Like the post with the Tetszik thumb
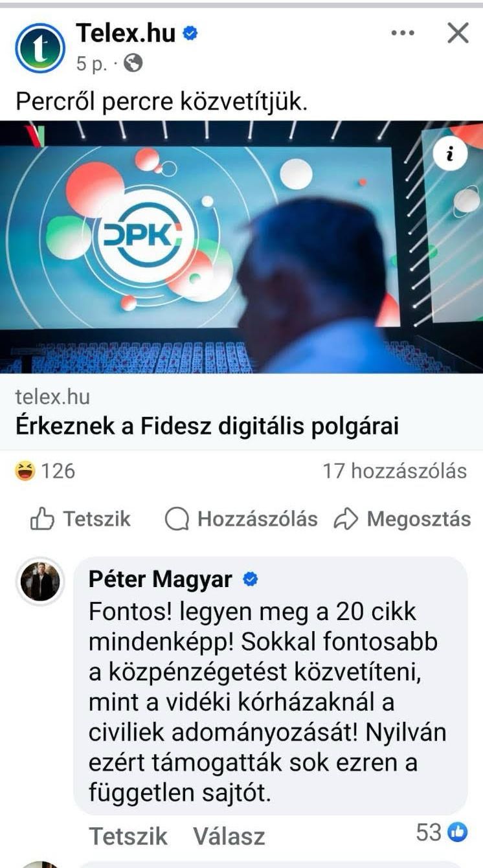 80,519
